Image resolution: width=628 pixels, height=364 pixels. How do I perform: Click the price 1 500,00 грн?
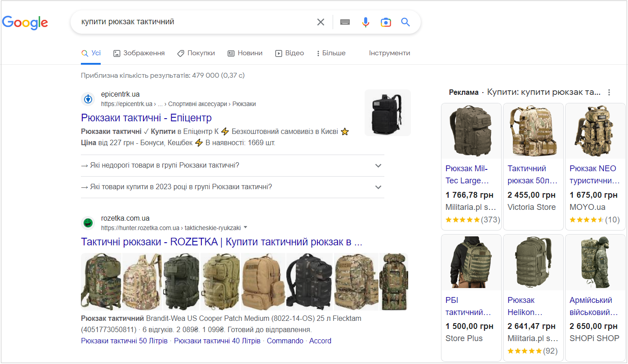point(469,326)
